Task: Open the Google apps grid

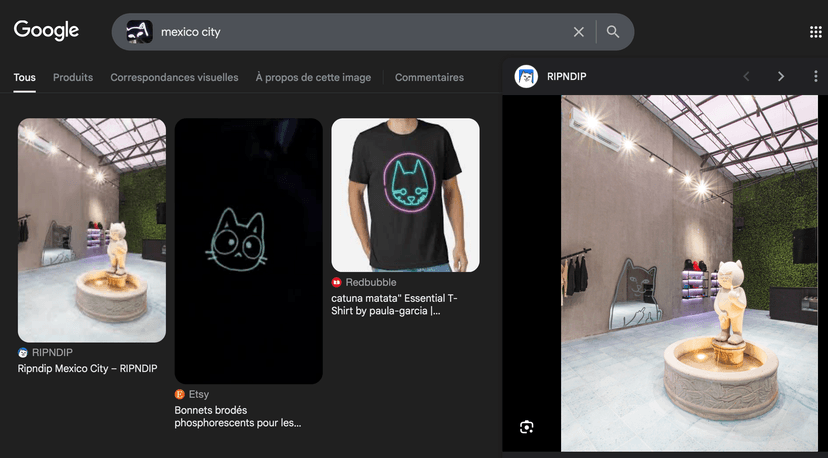Action: click(815, 32)
